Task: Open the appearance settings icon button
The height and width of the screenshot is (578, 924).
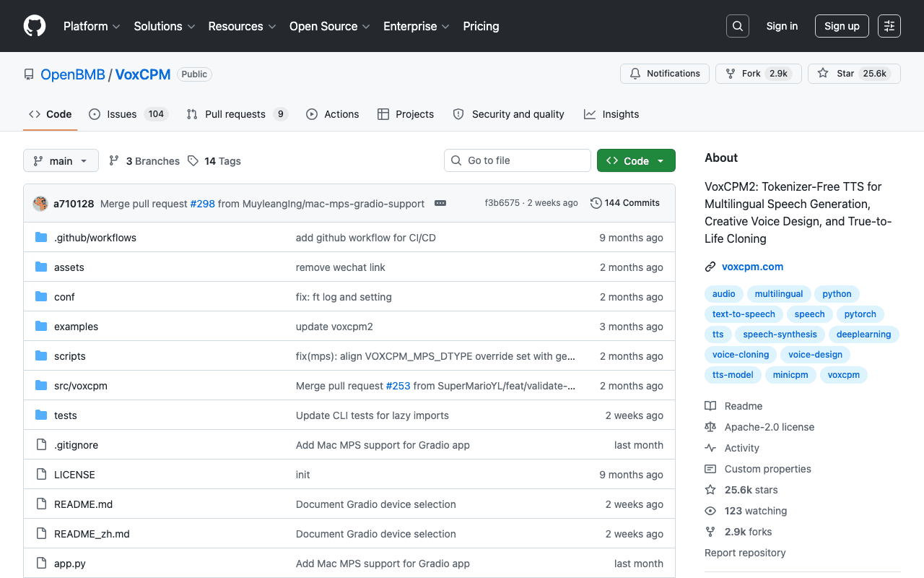Action: [x=889, y=26]
